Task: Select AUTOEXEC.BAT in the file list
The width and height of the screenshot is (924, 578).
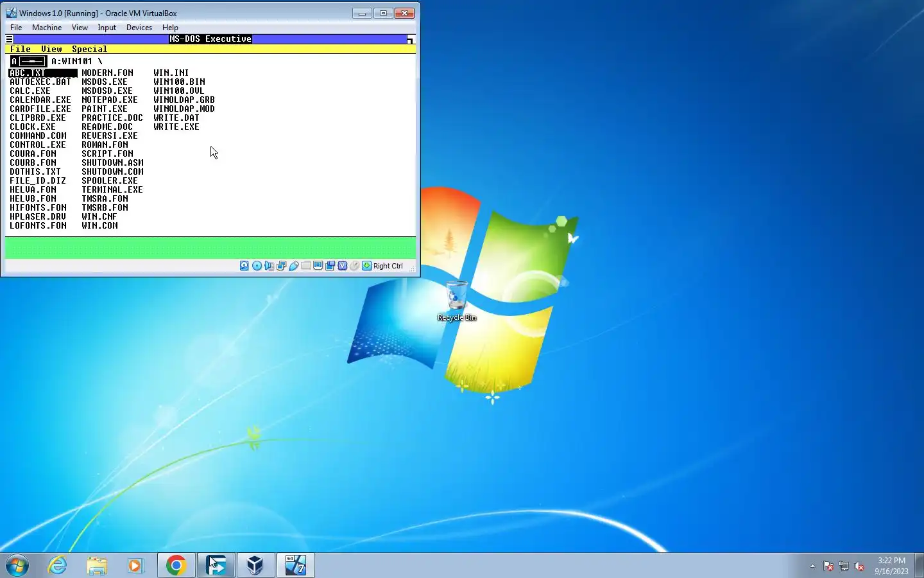Action: (x=40, y=82)
